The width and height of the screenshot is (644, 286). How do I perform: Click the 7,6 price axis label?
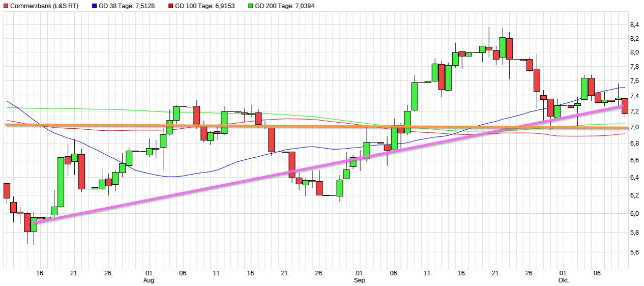tap(635, 81)
